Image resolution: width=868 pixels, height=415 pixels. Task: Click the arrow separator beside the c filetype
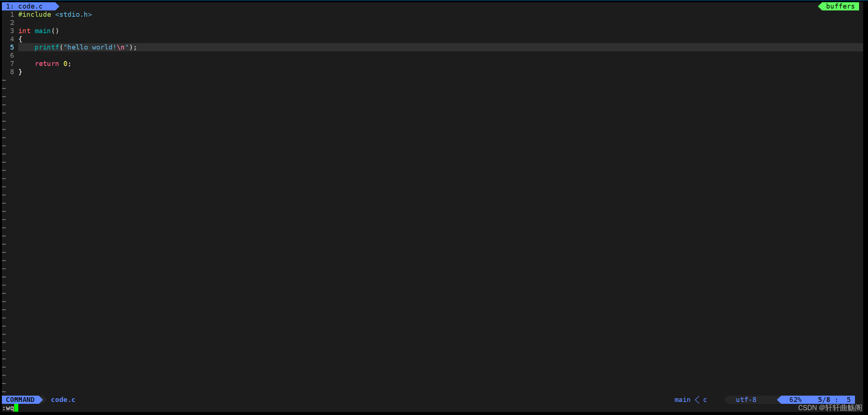(697, 400)
